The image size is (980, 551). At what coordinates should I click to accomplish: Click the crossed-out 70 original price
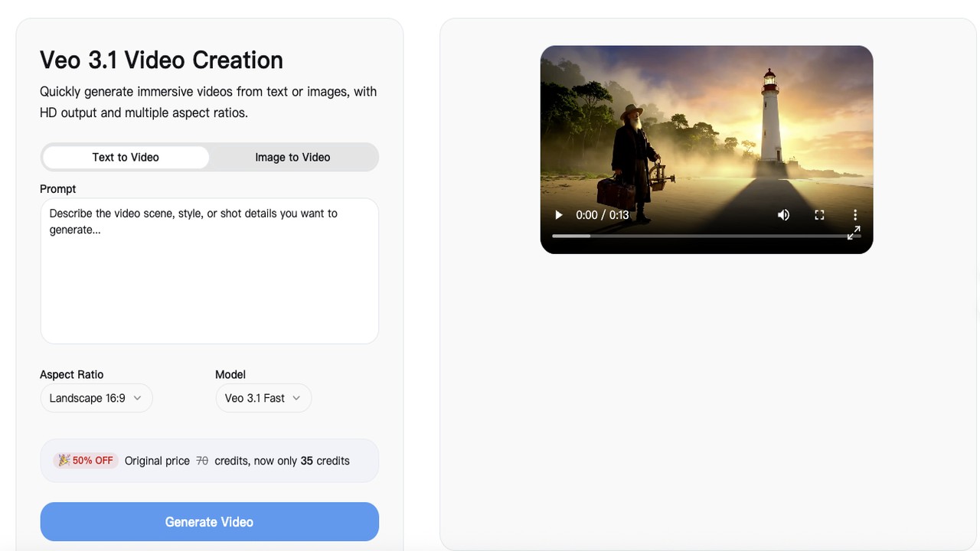tap(202, 461)
